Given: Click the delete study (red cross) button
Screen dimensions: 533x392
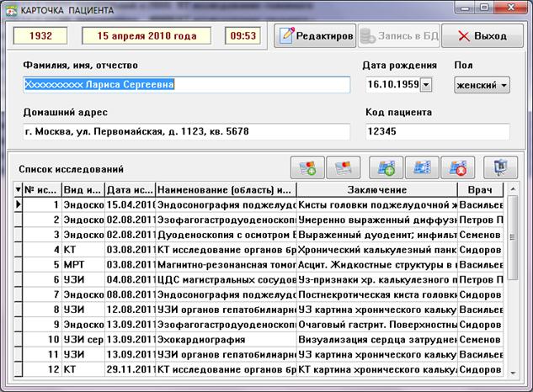Looking at the screenshot, I should coord(458,167).
